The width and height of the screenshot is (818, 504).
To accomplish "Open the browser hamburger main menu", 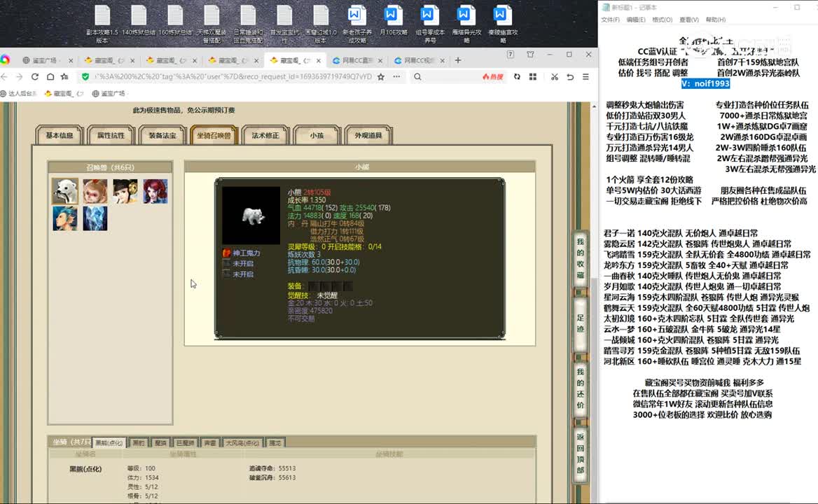I will tap(586, 76).
